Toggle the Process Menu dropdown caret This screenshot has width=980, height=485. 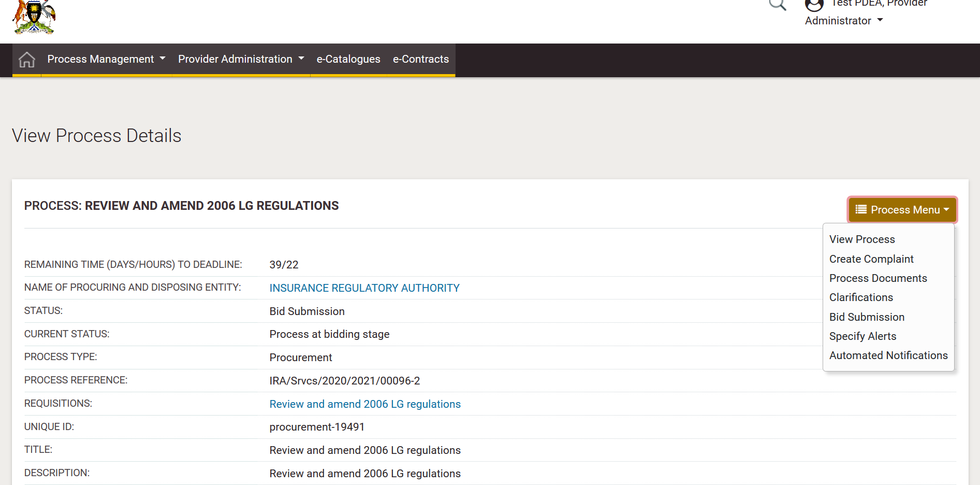tap(946, 210)
